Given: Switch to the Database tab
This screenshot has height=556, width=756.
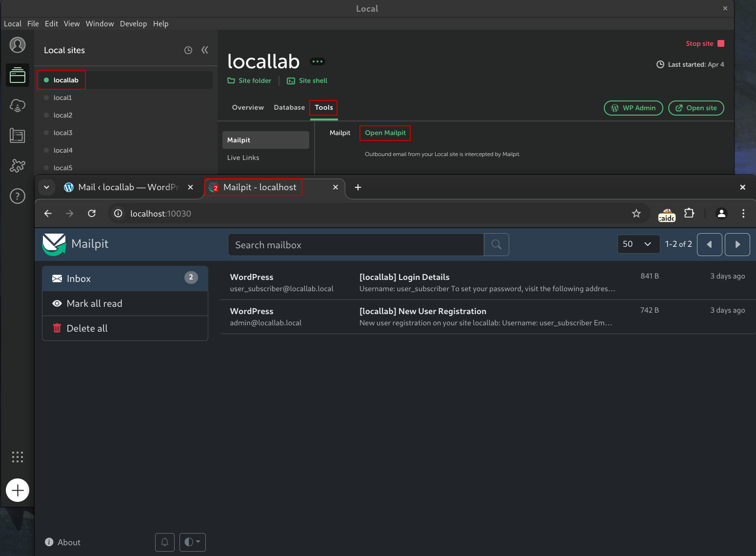Looking at the screenshot, I should [289, 107].
